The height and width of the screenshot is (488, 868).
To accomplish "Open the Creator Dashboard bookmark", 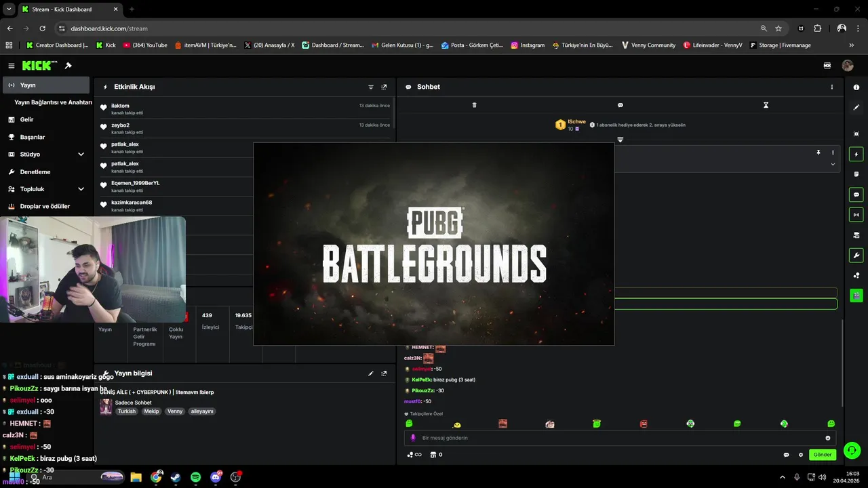I will pyautogui.click(x=57, y=45).
